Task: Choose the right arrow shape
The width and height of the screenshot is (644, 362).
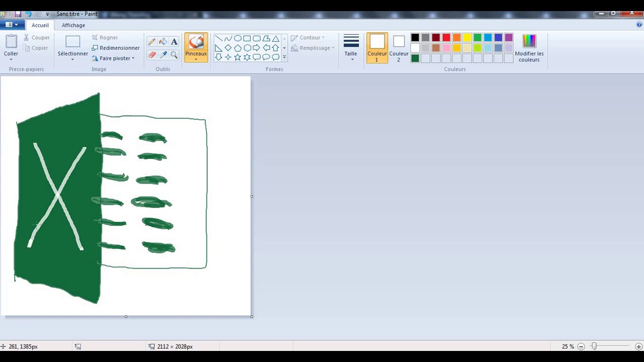Action: 257,48
